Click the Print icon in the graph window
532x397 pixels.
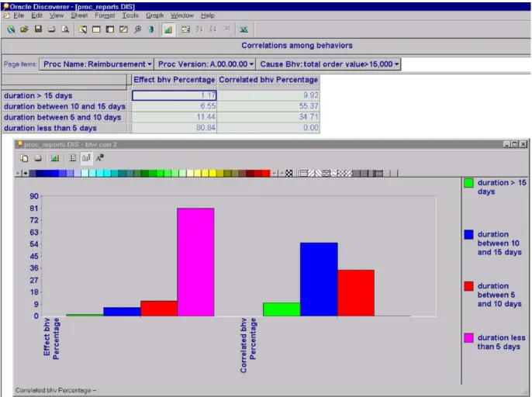click(38, 158)
